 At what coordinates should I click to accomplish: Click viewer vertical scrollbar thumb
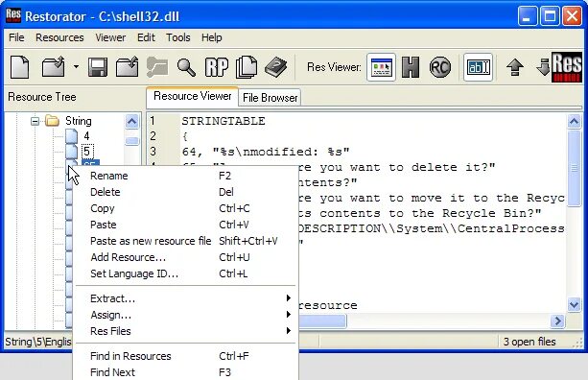point(574,168)
